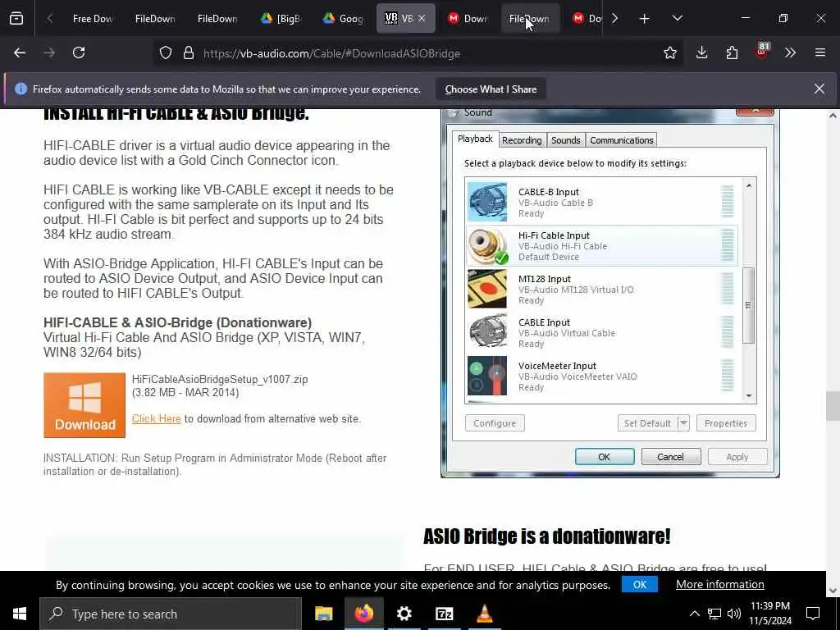Show more toolbar tools overflow
This screenshot has width=840, height=630.
click(790, 52)
